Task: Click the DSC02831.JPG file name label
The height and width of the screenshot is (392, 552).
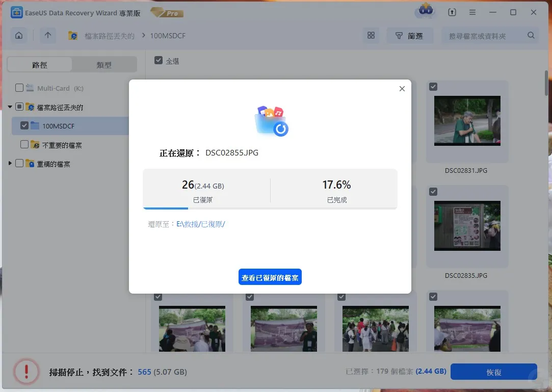Action: click(466, 170)
